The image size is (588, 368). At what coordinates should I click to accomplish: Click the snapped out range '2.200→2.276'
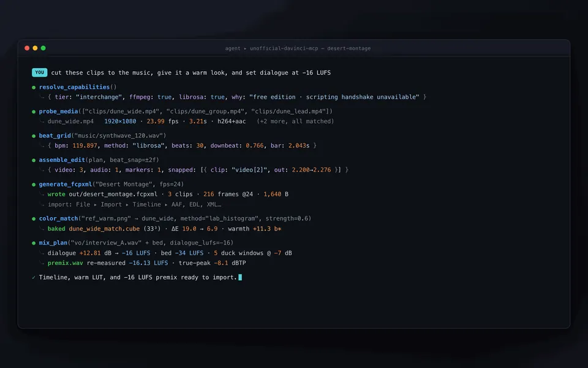click(311, 170)
